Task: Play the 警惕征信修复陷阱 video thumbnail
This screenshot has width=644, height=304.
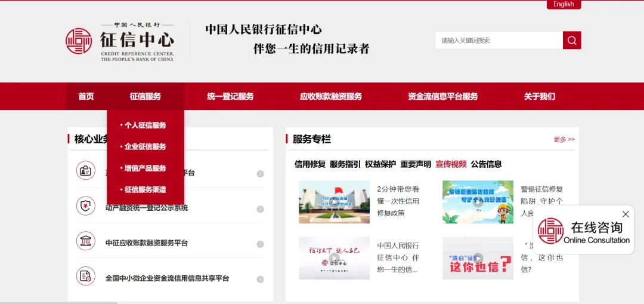Action: [x=478, y=202]
